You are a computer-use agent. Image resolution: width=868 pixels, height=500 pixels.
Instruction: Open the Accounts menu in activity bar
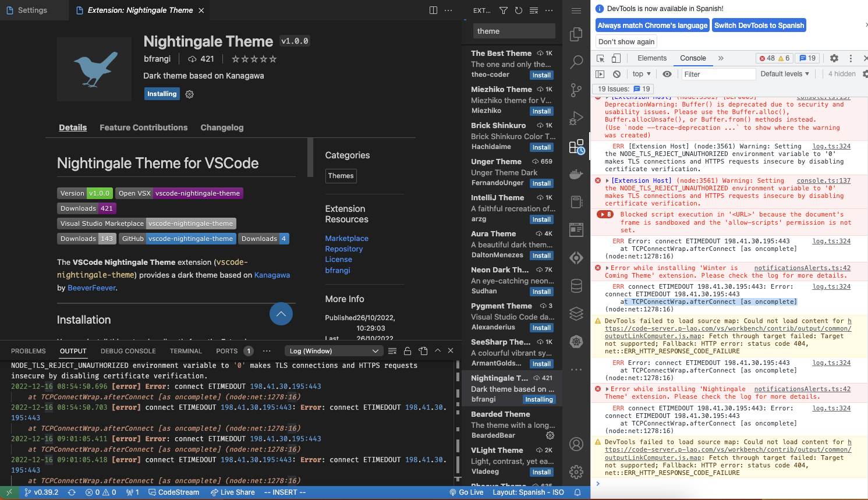[576, 444]
